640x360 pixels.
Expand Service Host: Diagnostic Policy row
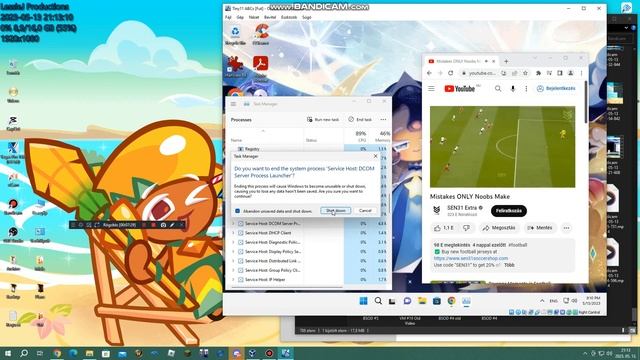(x=233, y=242)
